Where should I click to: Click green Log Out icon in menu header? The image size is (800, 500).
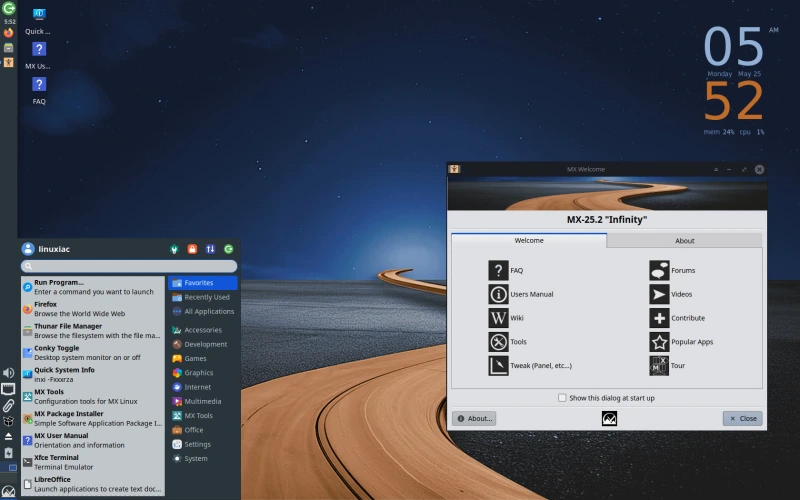coord(229,249)
